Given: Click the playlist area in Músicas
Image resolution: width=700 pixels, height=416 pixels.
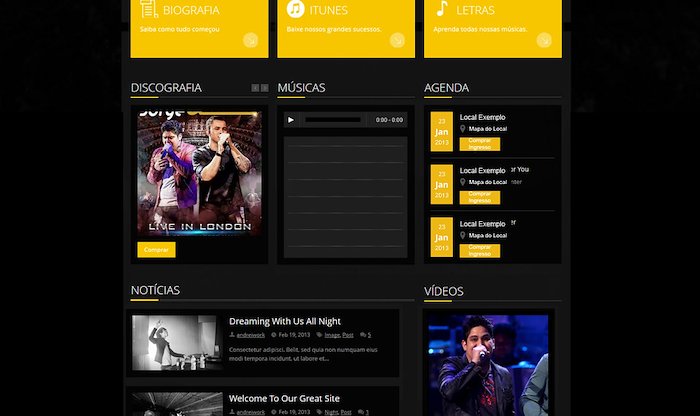Looking at the screenshot, I should tap(346, 197).
